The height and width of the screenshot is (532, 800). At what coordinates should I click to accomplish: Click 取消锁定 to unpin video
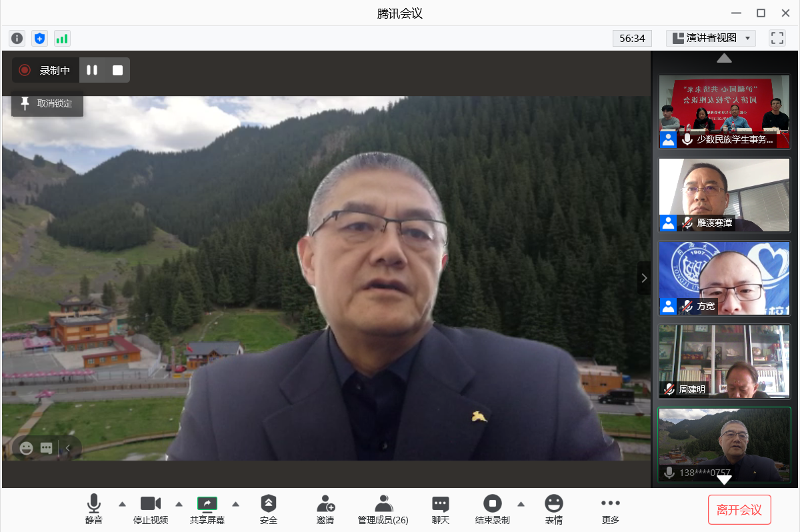tap(47, 104)
